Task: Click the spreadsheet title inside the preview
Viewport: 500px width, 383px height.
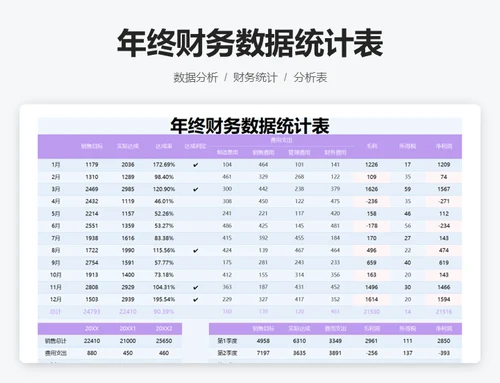Action: (250, 126)
